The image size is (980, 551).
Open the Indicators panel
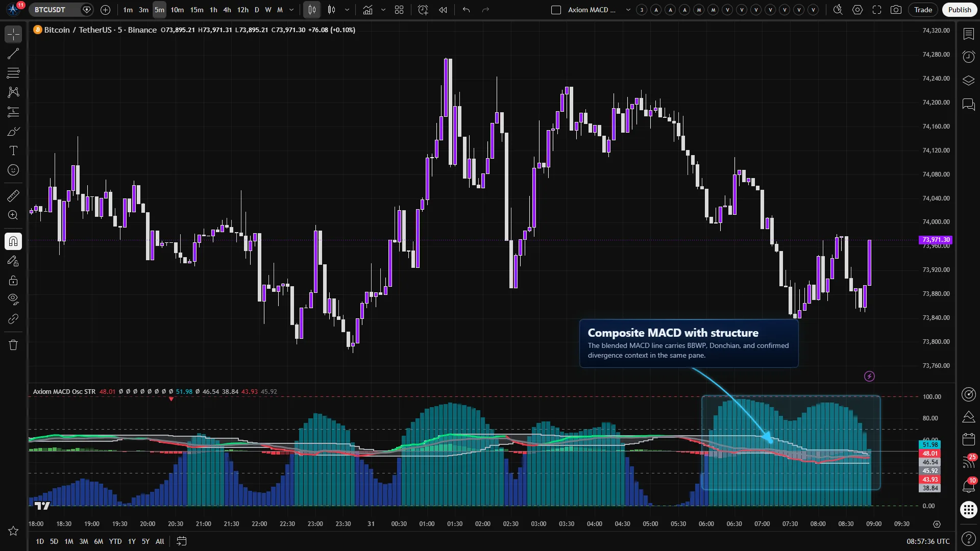click(367, 10)
